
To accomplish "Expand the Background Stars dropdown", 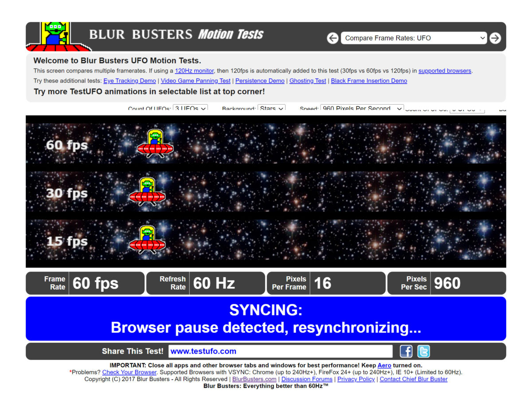I will [x=271, y=108].
